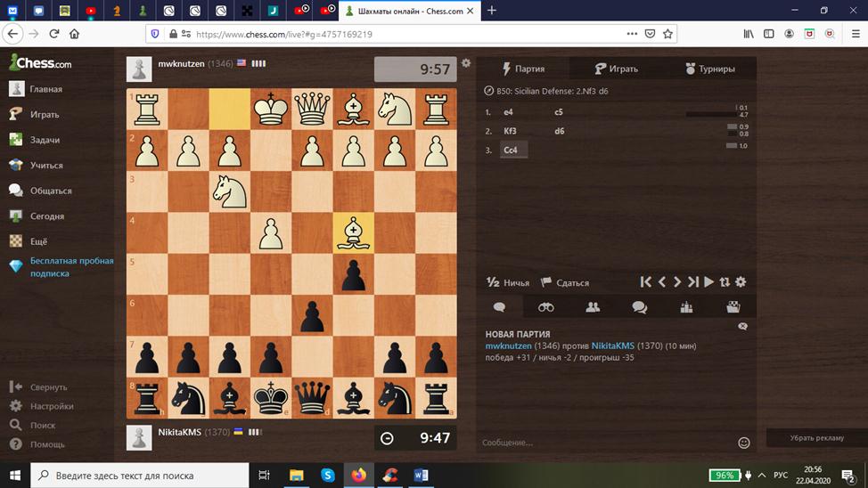Click mwknutzen link in chat message
This screenshot has height=488, width=868.
508,346
